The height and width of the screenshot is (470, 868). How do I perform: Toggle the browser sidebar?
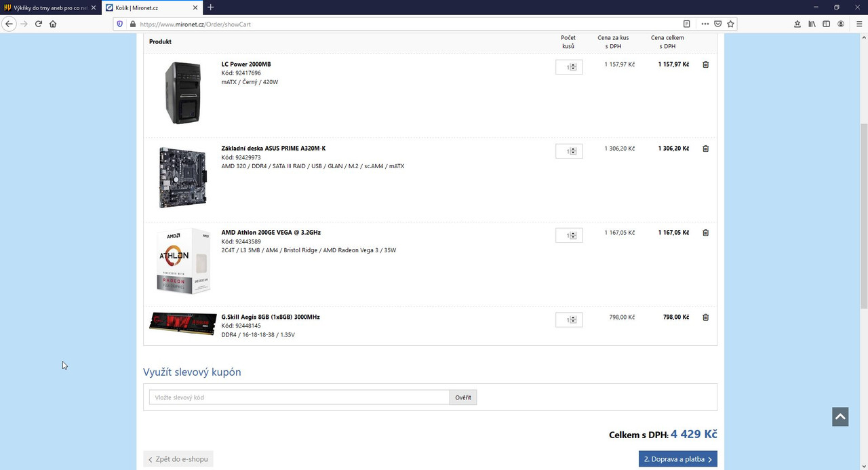pos(826,24)
